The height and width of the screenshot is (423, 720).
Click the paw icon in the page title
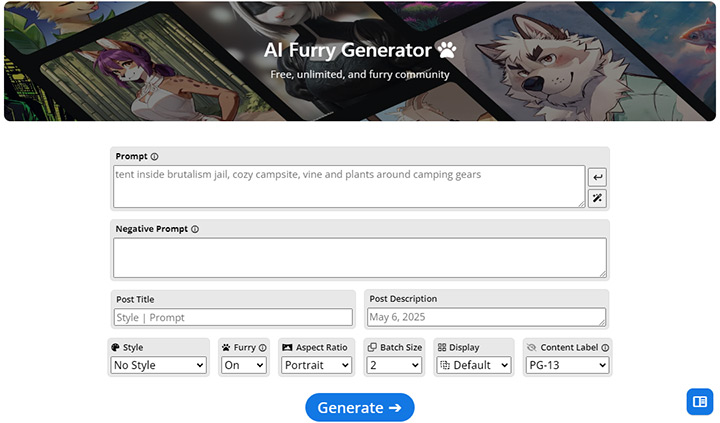click(x=447, y=50)
